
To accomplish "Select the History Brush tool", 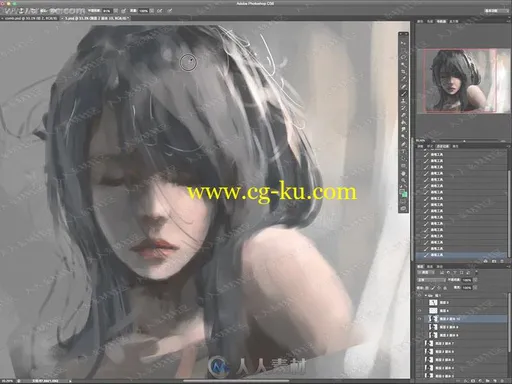I will point(403,108).
